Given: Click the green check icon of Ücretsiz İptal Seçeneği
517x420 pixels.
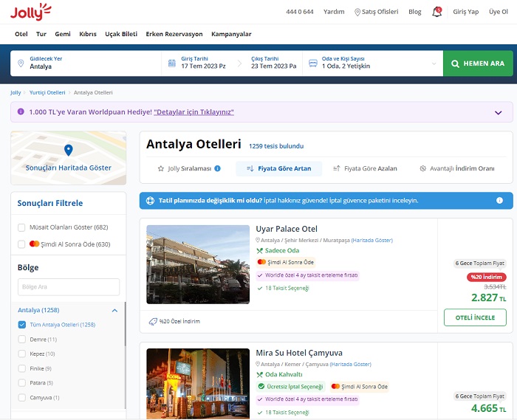Looking at the screenshot, I should click(x=261, y=386).
